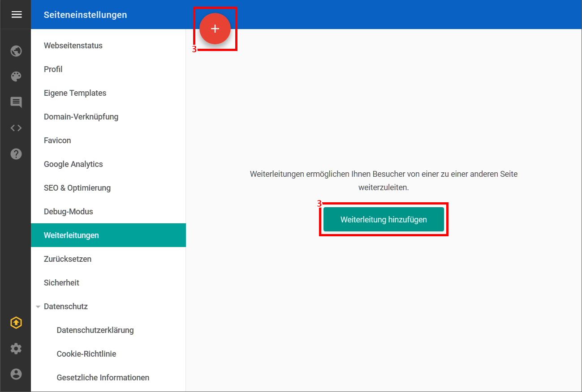Click the help question mark icon
This screenshot has width=582, height=392.
point(16,154)
